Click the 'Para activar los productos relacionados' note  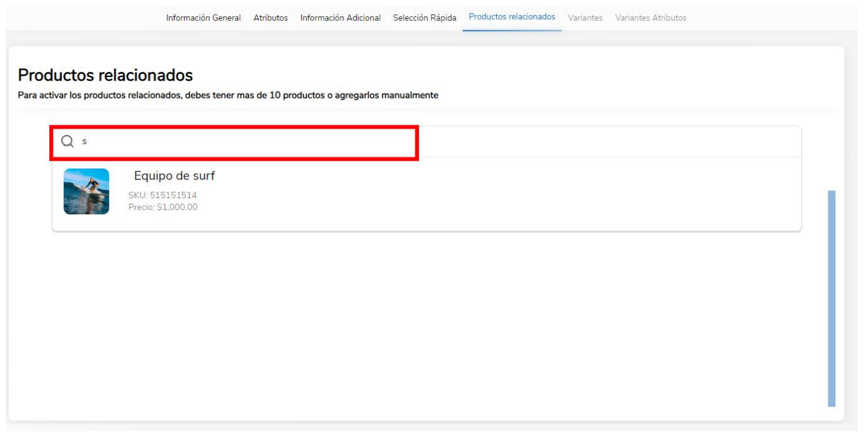[228, 96]
